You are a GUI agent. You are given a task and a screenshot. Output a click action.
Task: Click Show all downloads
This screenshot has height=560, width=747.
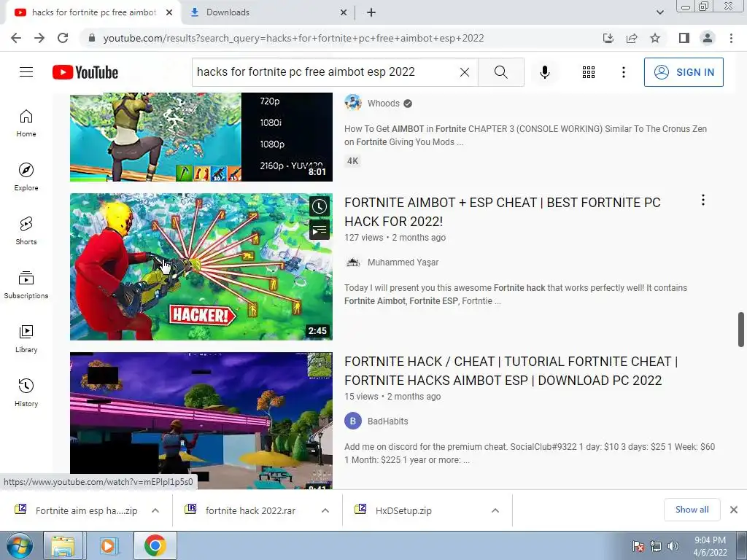[692, 510]
